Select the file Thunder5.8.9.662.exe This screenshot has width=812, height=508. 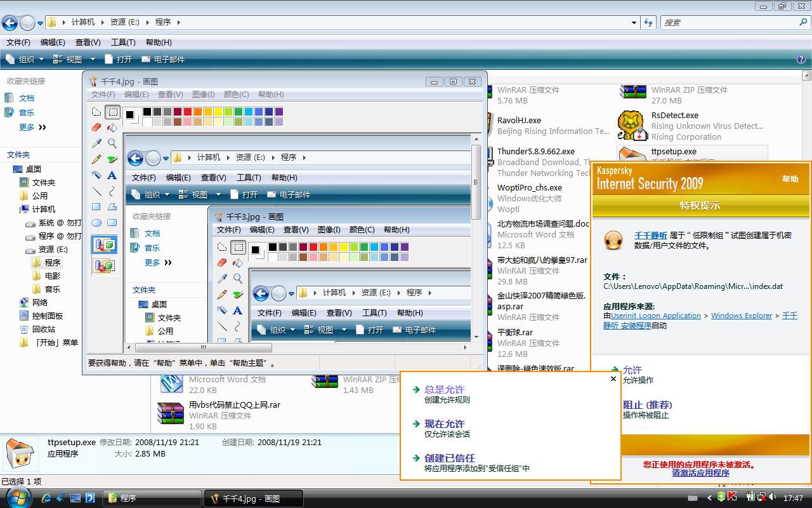(536, 151)
